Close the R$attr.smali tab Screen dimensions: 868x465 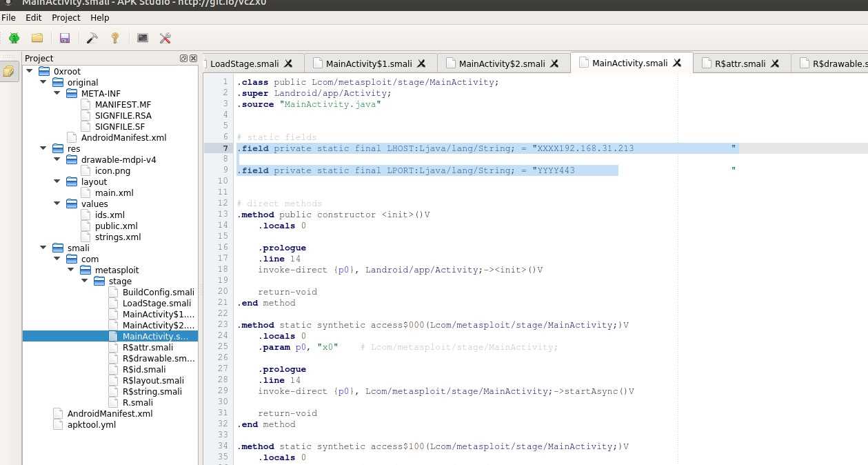click(x=775, y=63)
